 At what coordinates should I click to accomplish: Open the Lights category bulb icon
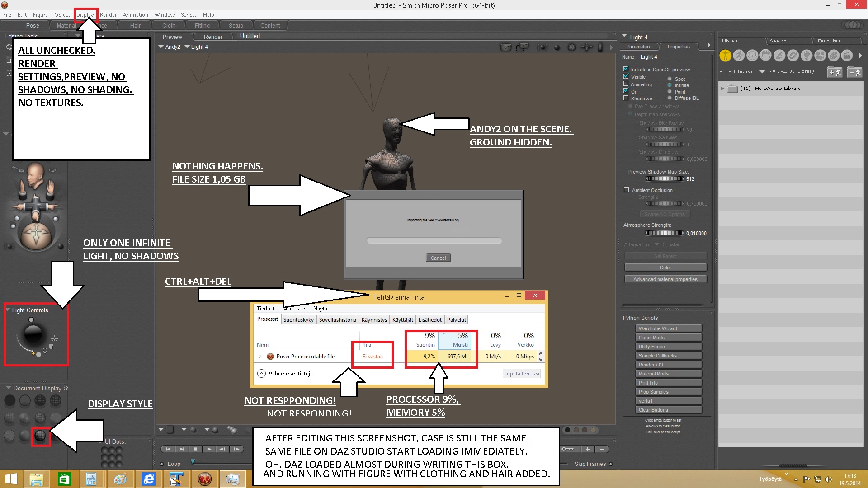click(x=807, y=56)
